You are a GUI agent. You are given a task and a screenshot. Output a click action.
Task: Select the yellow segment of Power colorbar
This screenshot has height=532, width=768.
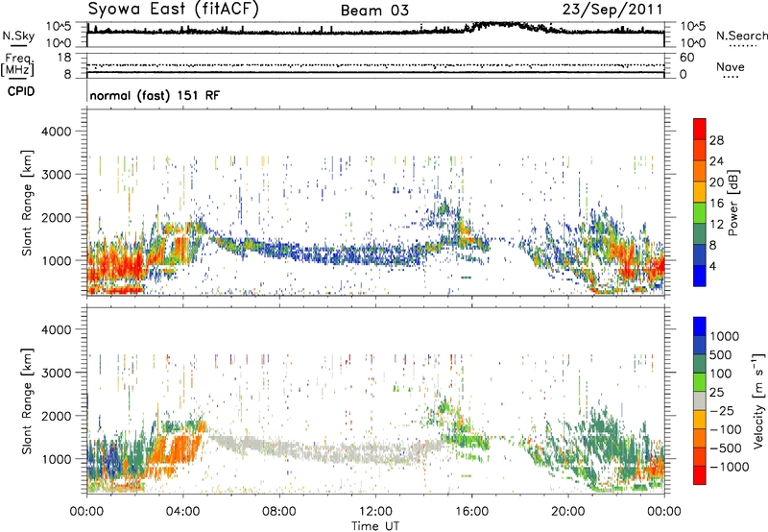(700, 192)
